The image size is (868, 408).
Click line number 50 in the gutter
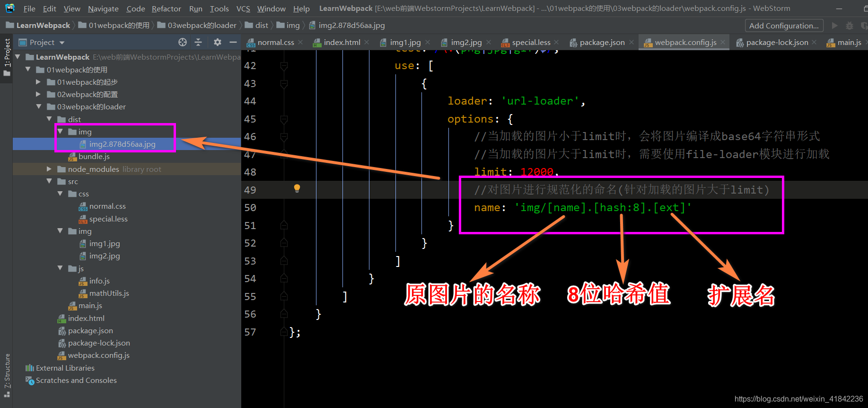pos(250,207)
